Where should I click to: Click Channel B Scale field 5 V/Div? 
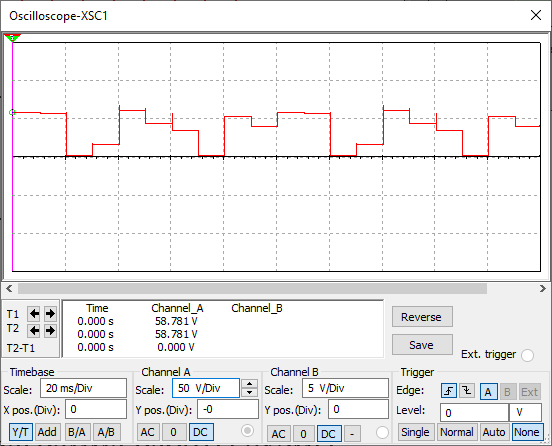345,388
